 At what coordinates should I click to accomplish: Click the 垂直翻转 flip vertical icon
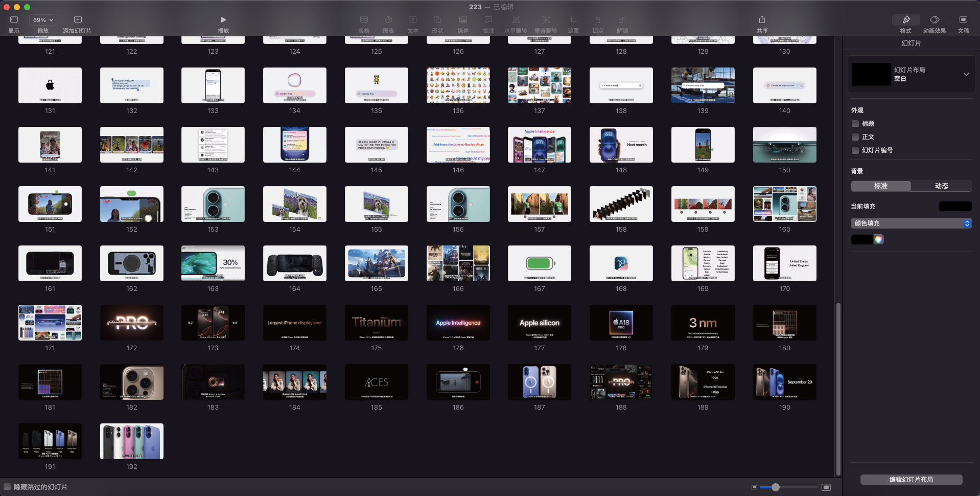tap(546, 20)
